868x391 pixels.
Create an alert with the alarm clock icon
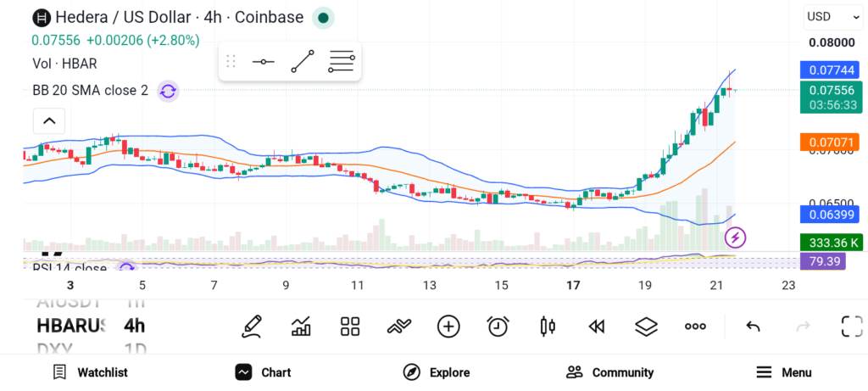[498, 327]
